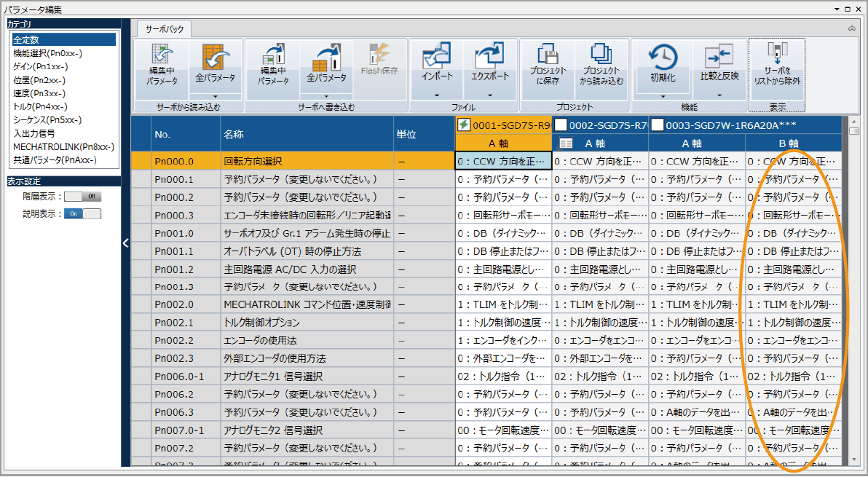Select the サーボパック ribbon tab
The width and height of the screenshot is (868, 477).
(165, 29)
